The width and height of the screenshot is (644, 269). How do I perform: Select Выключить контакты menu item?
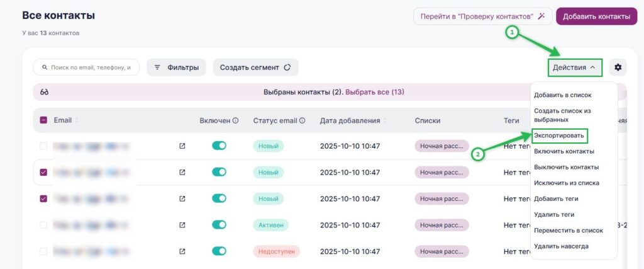tap(567, 167)
